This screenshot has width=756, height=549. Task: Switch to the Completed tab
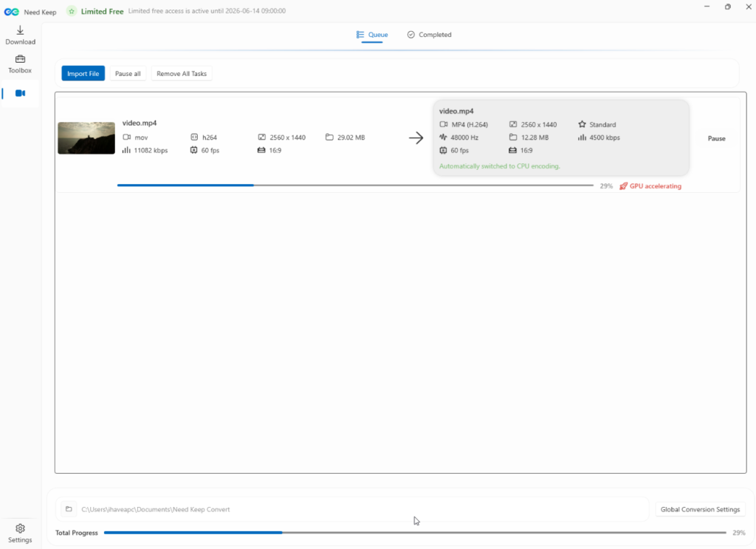tap(430, 35)
